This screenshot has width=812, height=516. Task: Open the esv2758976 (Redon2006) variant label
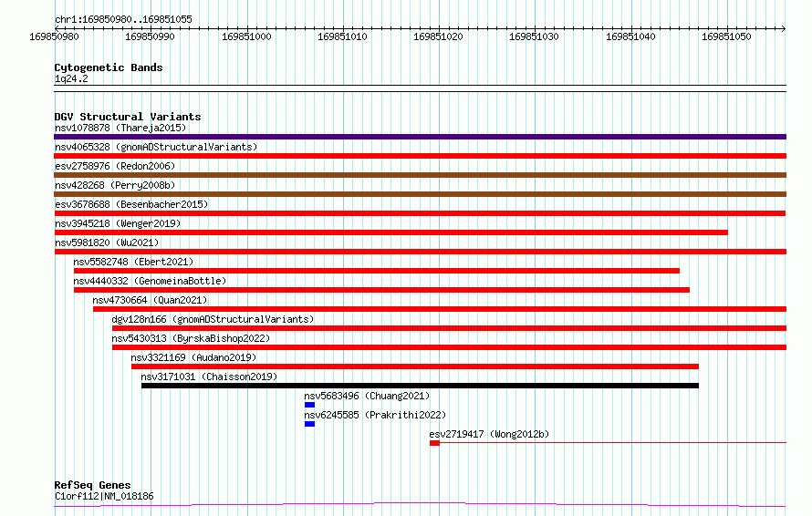click(x=115, y=166)
